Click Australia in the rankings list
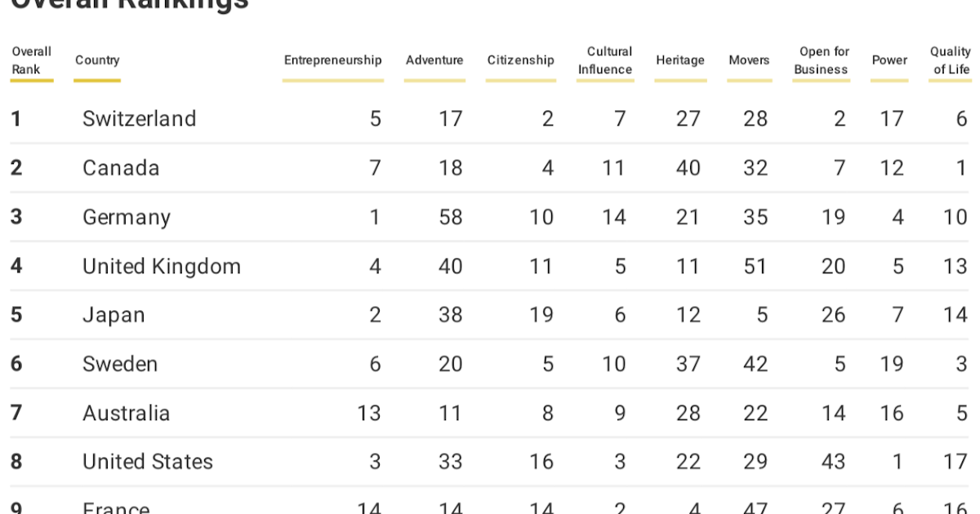The height and width of the screenshot is (514, 980). click(126, 414)
